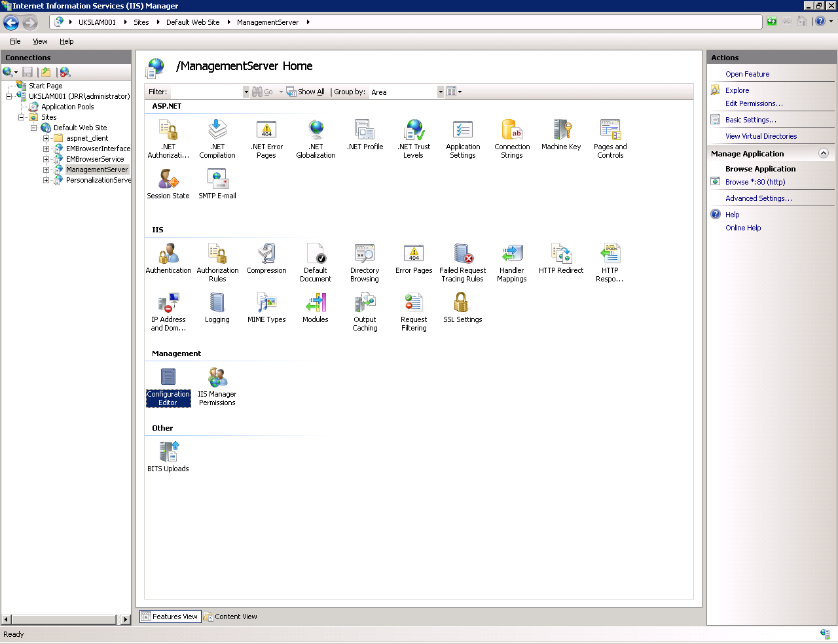838x644 pixels.
Task: Open the Application Settings feature
Action: (x=463, y=139)
